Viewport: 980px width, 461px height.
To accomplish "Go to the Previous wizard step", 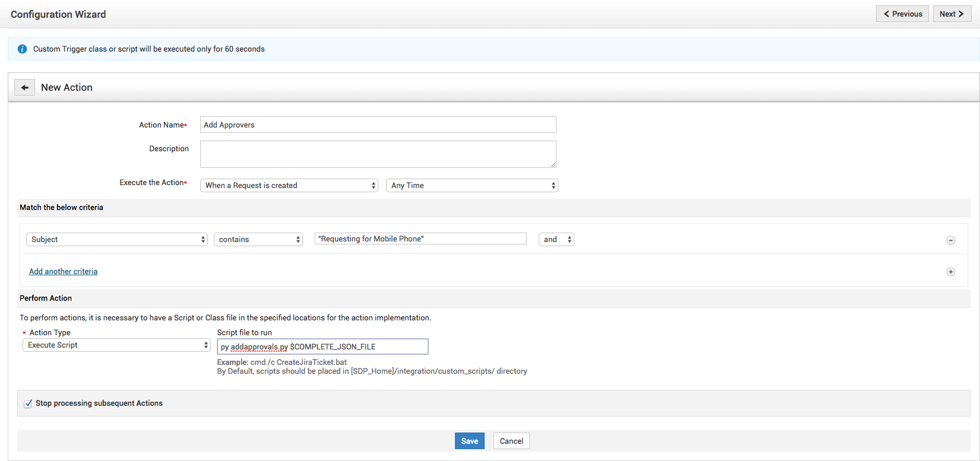I will coord(902,14).
